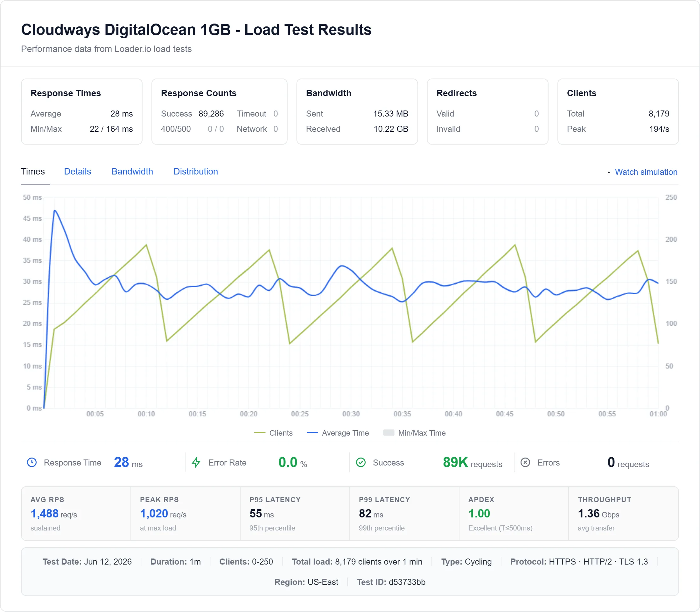700x612 pixels.
Task: Toggle the Min/Max Time legend entry
Action: 414,433
